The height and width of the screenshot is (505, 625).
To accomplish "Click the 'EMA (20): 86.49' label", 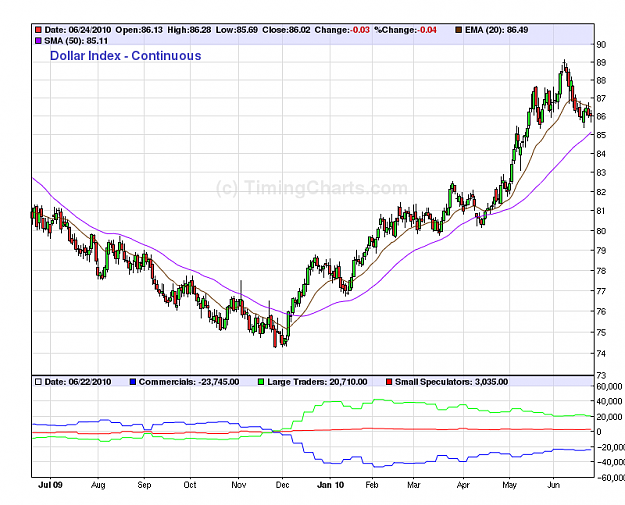I will 496,30.
